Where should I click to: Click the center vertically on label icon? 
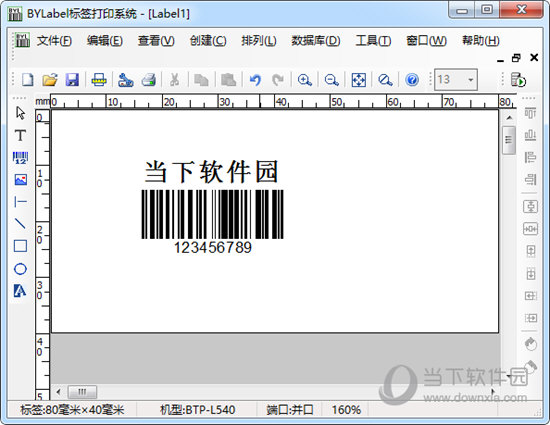click(530, 206)
